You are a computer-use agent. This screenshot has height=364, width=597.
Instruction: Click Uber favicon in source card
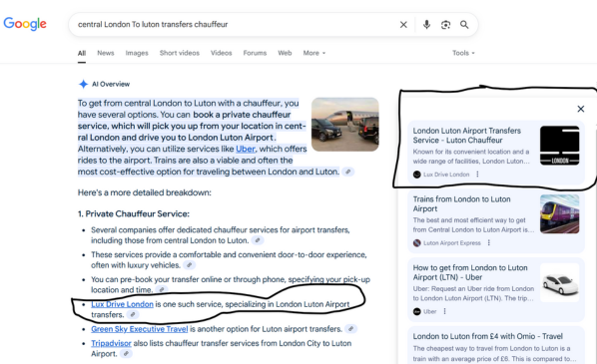pos(417,311)
